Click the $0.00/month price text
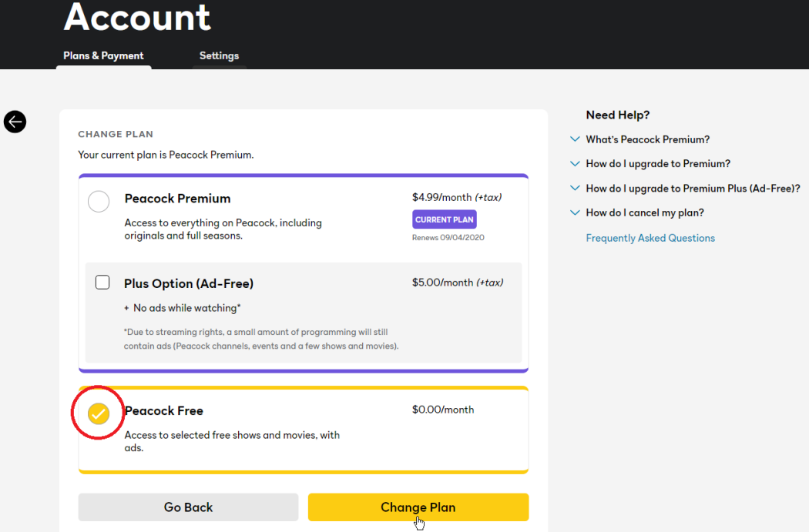 pos(443,410)
